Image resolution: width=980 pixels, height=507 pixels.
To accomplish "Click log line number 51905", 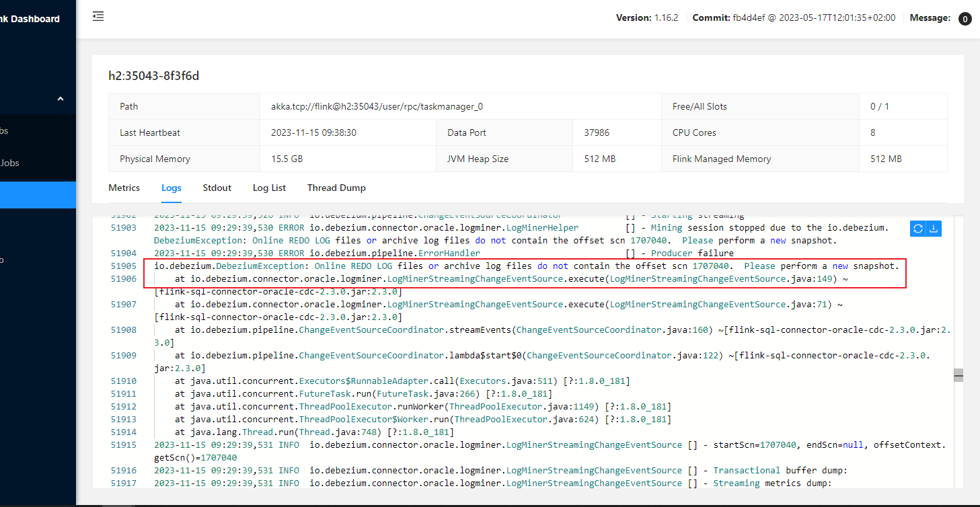I will (124, 266).
